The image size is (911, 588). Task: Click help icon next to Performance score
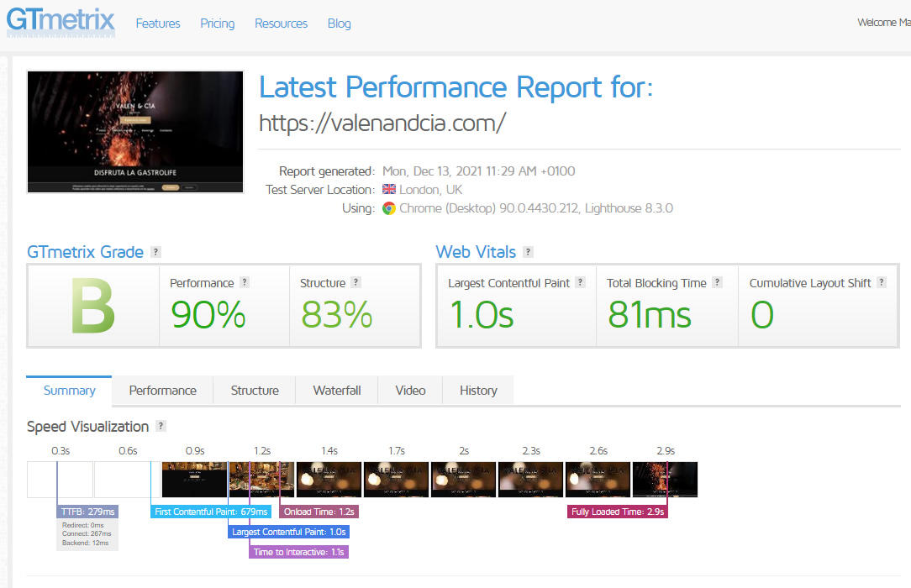pos(245,282)
